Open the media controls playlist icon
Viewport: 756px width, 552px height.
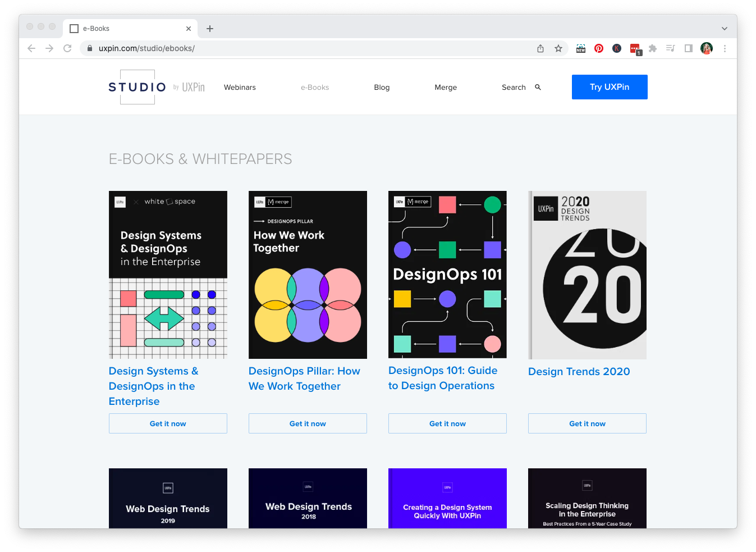[x=670, y=48]
